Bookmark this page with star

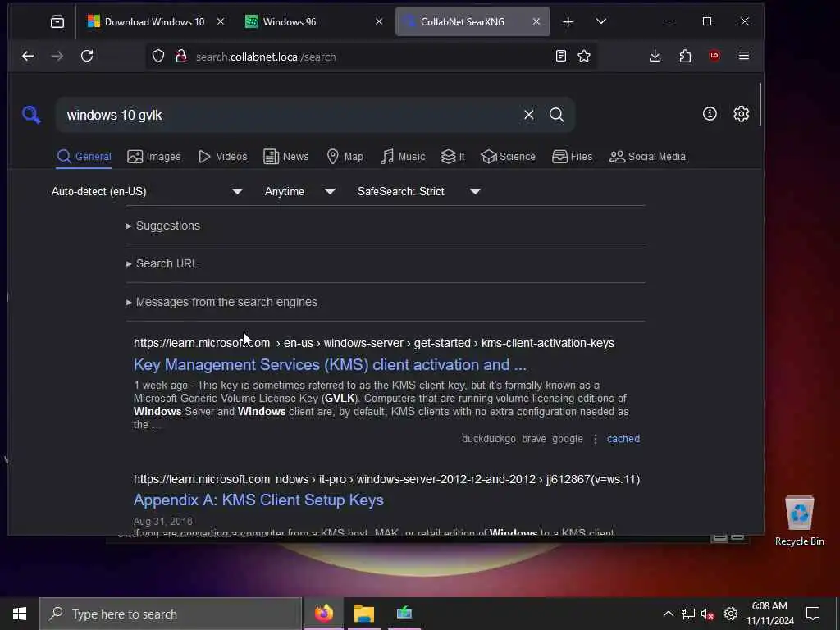584,56
